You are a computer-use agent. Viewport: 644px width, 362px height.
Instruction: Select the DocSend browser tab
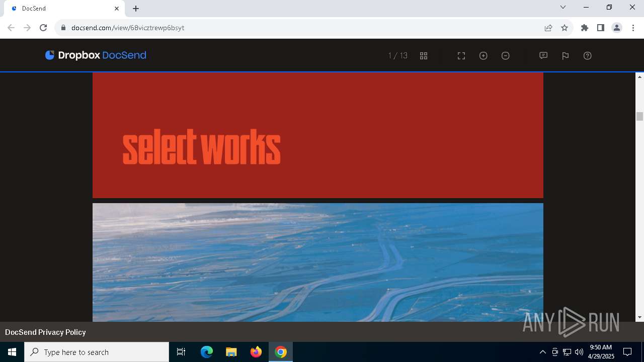tap(64, 9)
